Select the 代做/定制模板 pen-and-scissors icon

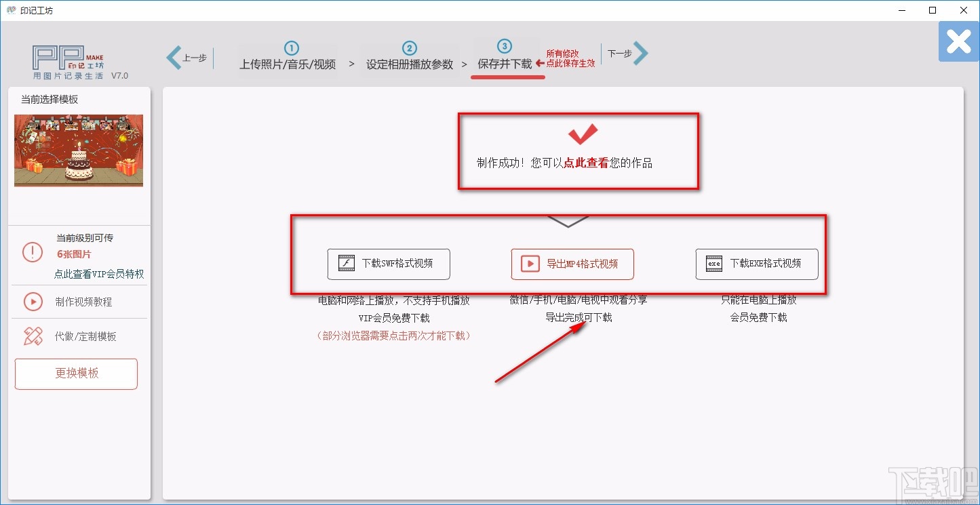pyautogui.click(x=33, y=335)
